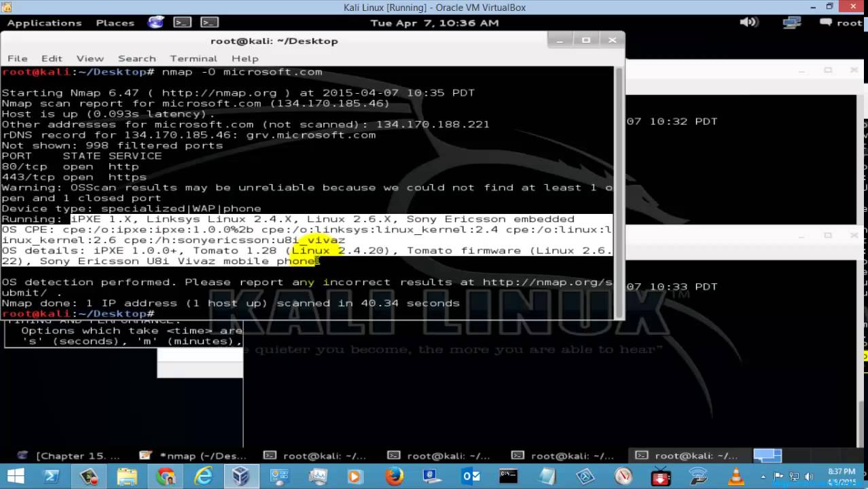
Task: Click the 'Not shown: 998 filtered ports' line
Action: [112, 145]
